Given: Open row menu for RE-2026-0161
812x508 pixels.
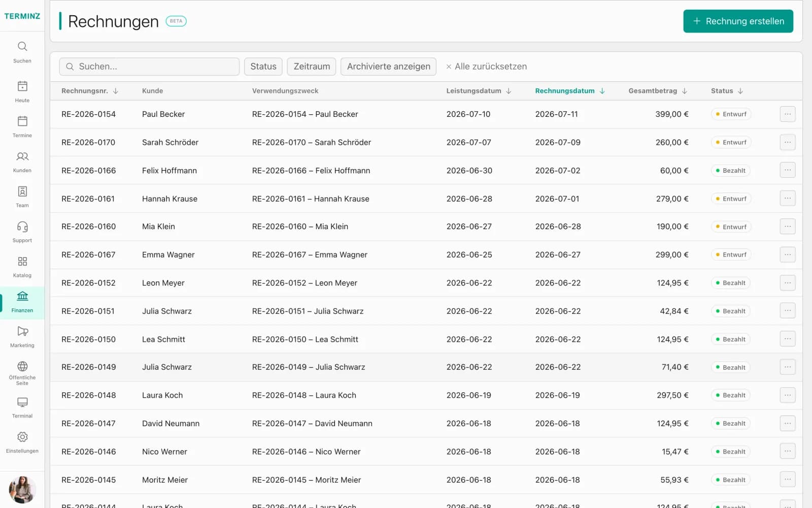Looking at the screenshot, I should tap(788, 199).
